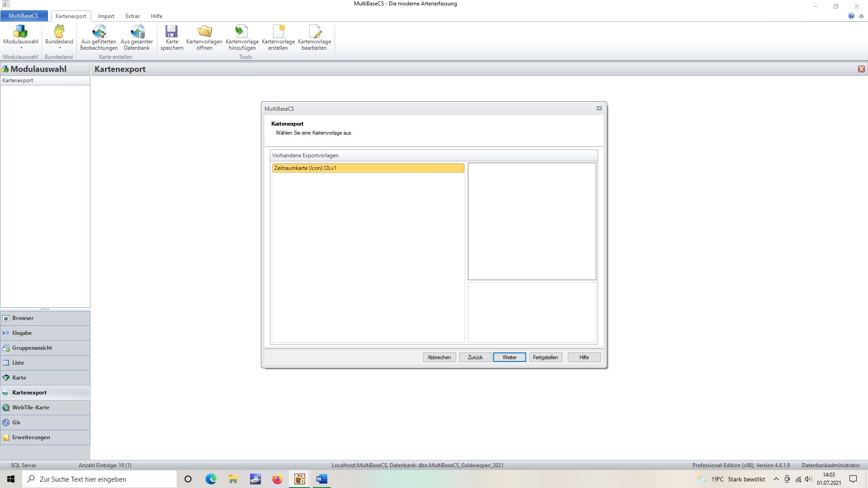868x488 pixels.
Task: Click Anzahl Einträge: 19 (1) status text
Action: click(x=105, y=465)
